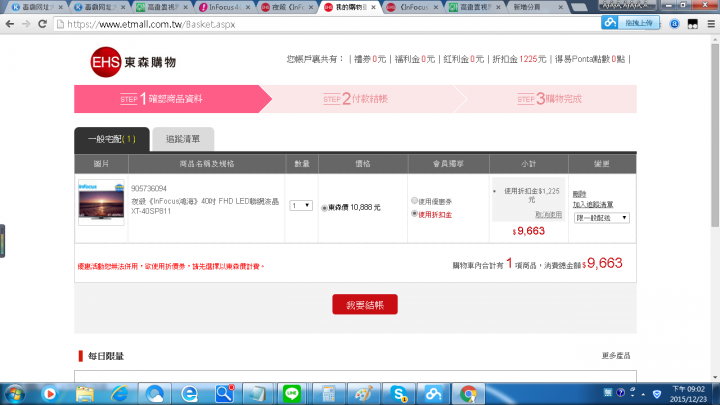Switch to 新增分頁 browser tab
The image size is (720, 405).
point(535,7)
